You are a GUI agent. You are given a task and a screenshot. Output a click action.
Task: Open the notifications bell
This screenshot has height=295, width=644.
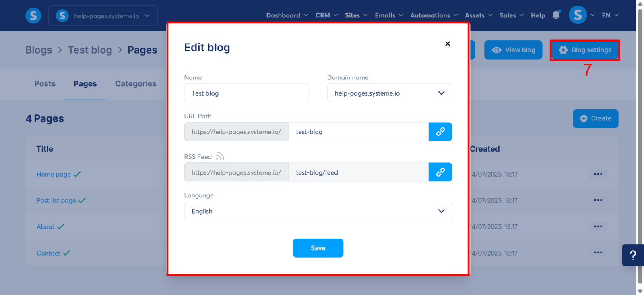click(x=556, y=15)
